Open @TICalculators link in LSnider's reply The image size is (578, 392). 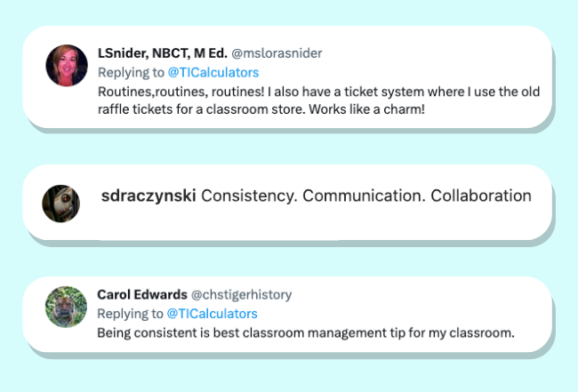coord(212,72)
